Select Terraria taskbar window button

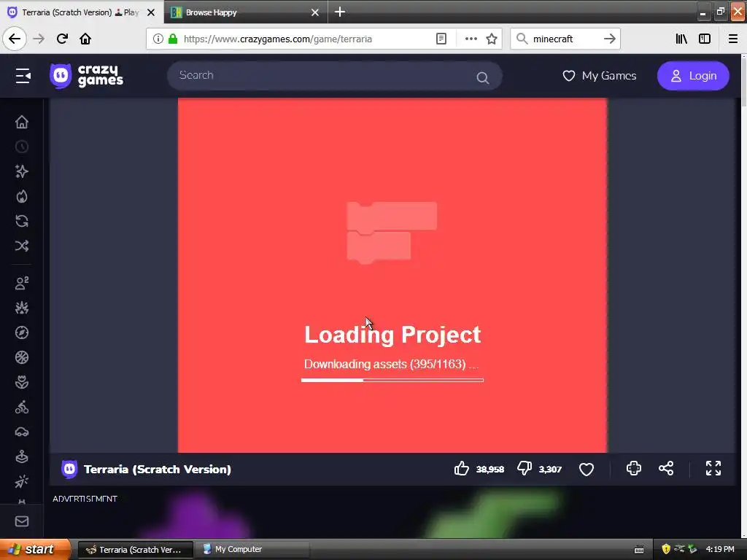pyautogui.click(x=135, y=550)
